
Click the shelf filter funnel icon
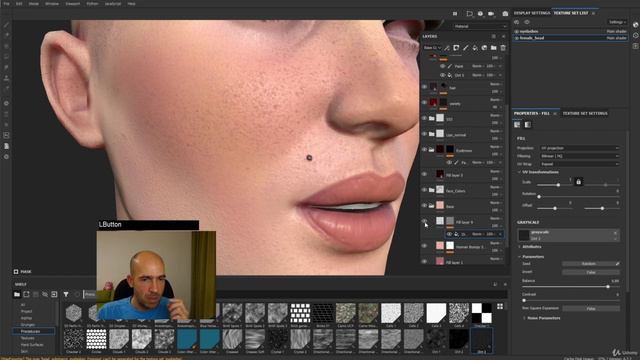(66, 294)
